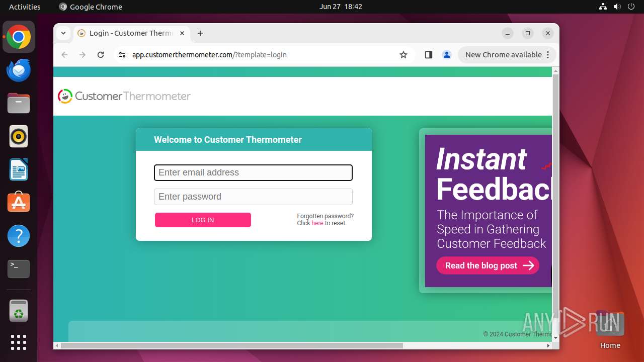Open the Files manager dock icon

point(19,104)
